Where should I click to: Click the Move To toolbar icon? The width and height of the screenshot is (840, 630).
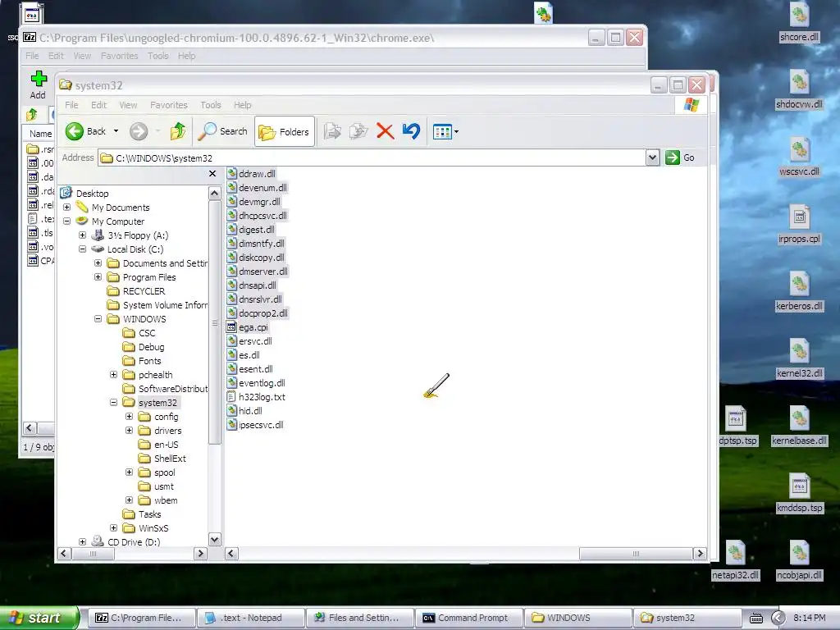pyautogui.click(x=332, y=131)
